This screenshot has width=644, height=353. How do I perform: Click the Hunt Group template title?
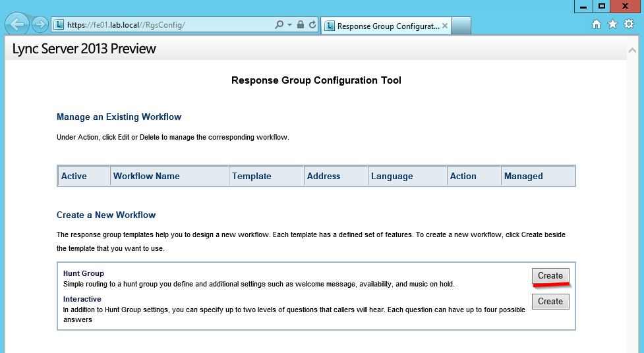pyautogui.click(x=83, y=273)
